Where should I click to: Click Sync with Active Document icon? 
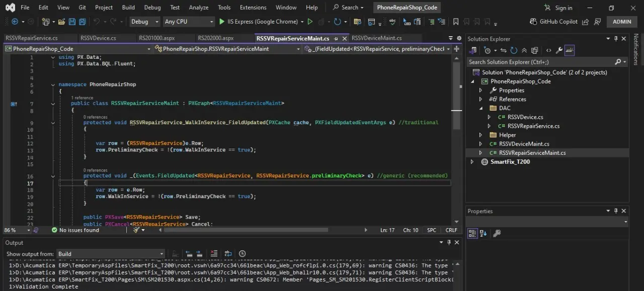pos(503,50)
